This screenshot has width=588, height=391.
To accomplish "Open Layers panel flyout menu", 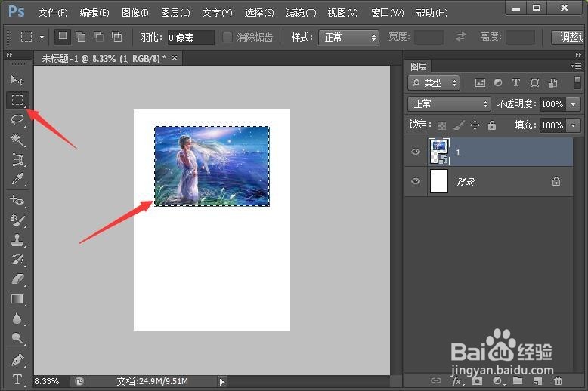I will point(576,66).
